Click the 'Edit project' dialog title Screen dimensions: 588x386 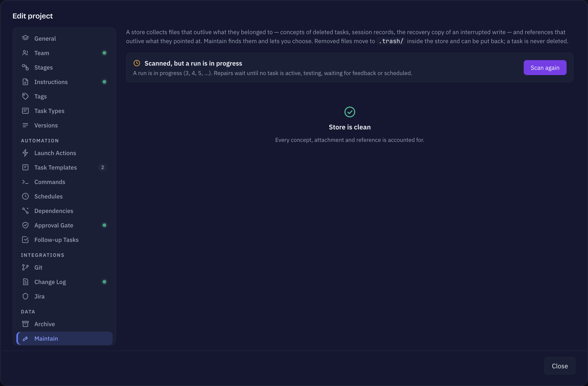pos(33,16)
